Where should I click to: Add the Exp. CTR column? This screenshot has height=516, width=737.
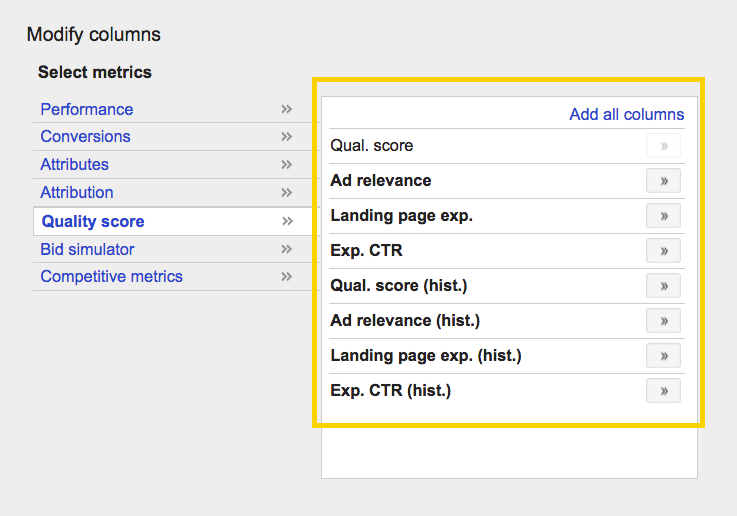tap(663, 250)
